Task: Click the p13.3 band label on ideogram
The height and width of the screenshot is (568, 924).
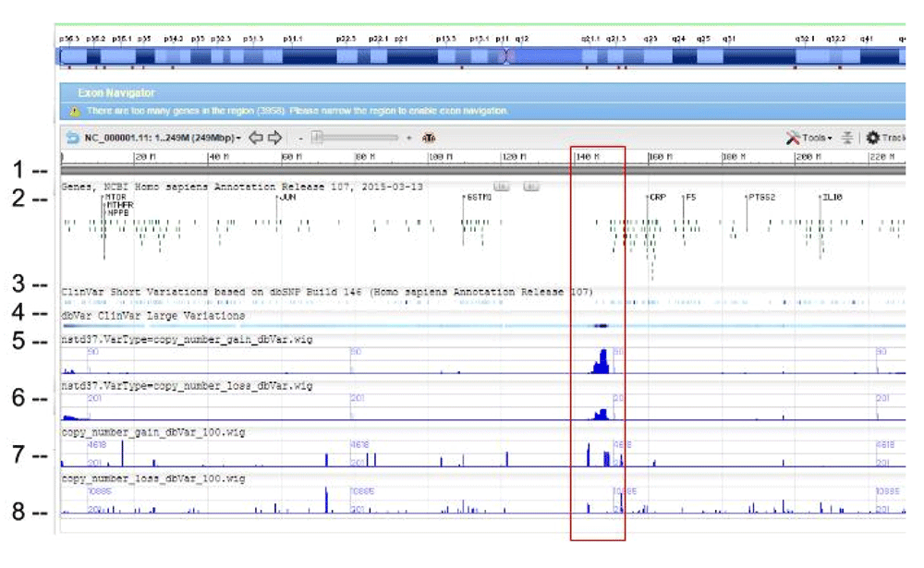Action: pyautogui.click(x=446, y=39)
